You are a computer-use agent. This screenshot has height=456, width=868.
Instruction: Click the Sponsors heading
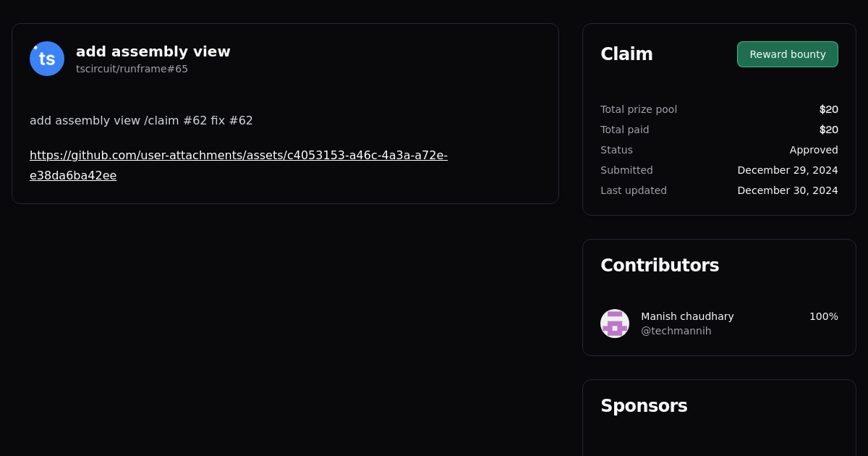click(x=644, y=406)
